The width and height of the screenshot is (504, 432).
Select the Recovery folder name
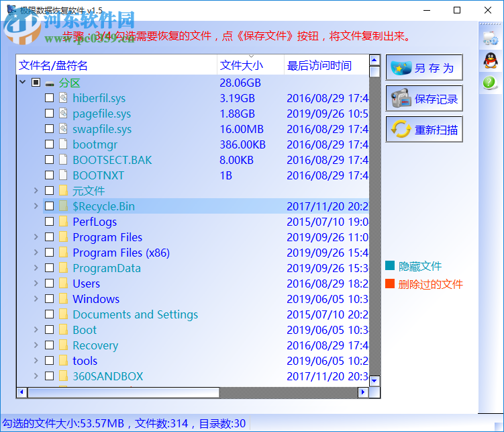point(95,345)
